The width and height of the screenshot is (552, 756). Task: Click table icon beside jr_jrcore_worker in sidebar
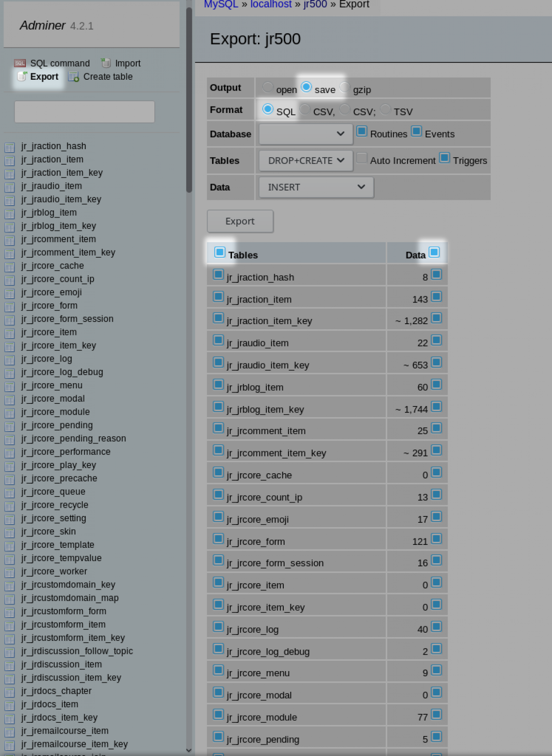pyautogui.click(x=10, y=573)
